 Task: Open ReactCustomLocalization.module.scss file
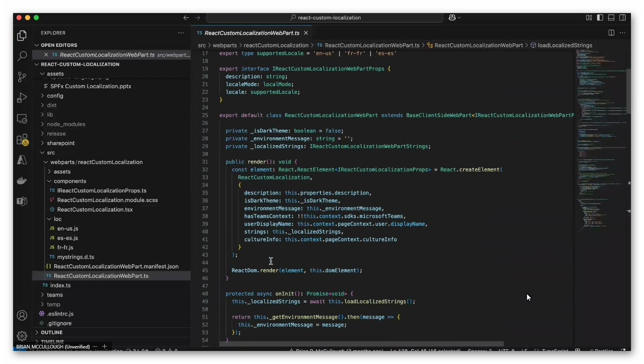tap(112, 200)
